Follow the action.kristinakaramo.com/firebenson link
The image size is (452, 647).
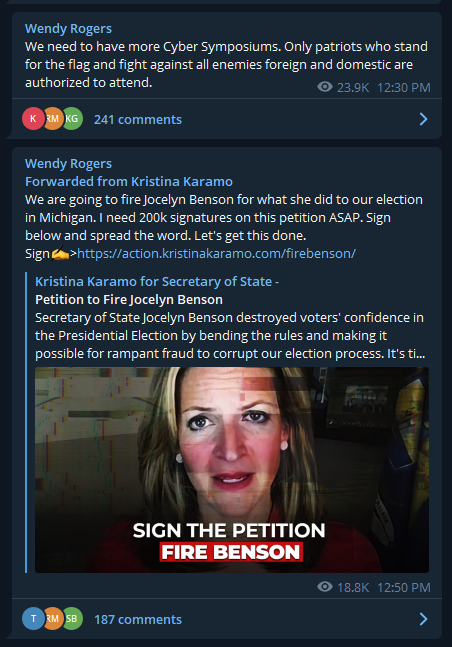tap(216, 253)
